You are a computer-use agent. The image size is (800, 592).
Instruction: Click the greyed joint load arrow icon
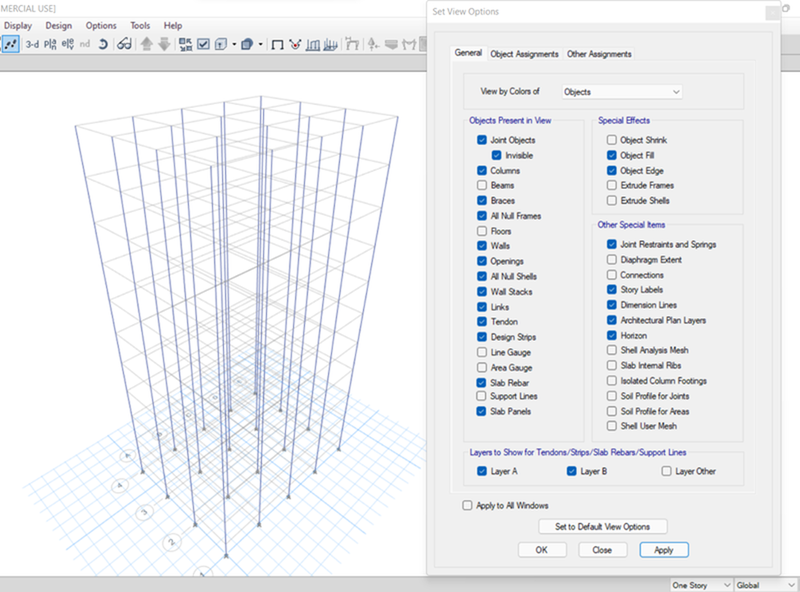click(x=373, y=44)
